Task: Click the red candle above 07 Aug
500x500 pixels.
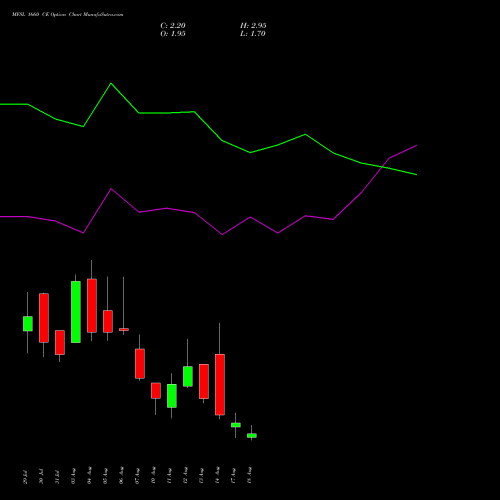Action: (x=140, y=364)
